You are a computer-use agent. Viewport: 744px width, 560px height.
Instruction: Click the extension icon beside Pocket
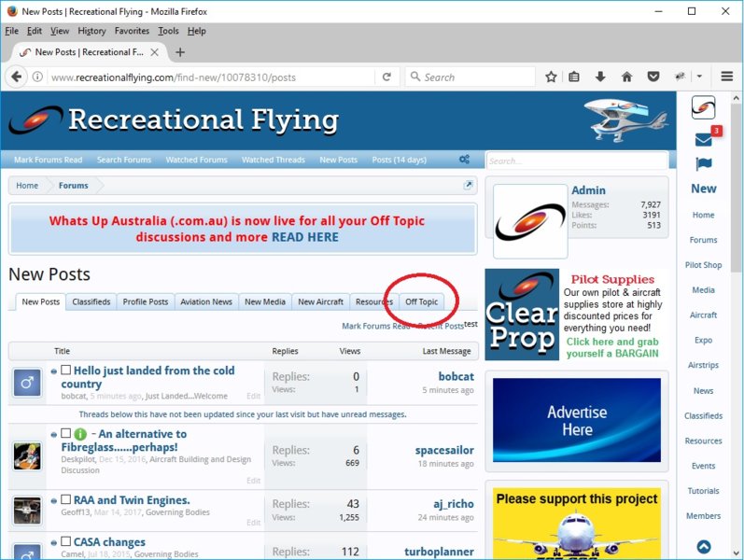click(x=680, y=77)
